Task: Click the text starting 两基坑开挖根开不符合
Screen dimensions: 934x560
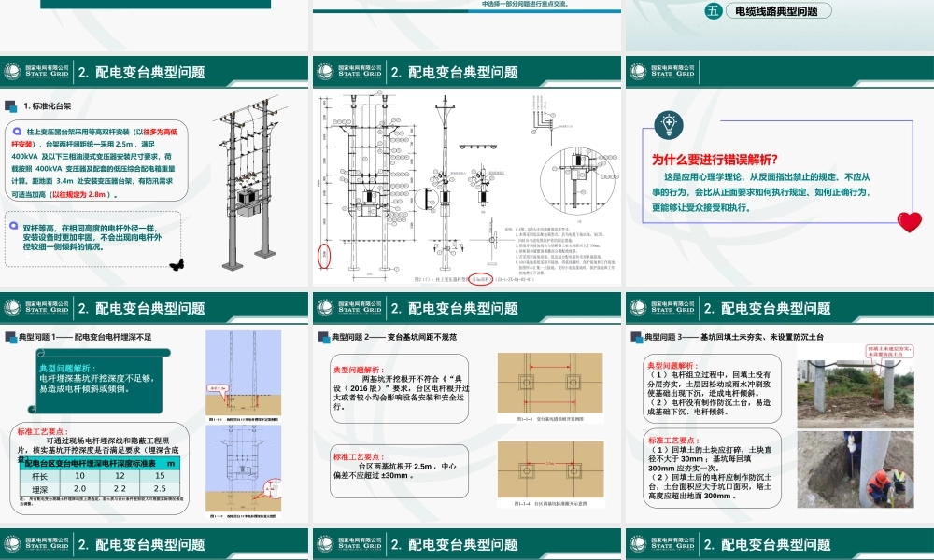Action: pos(402,393)
